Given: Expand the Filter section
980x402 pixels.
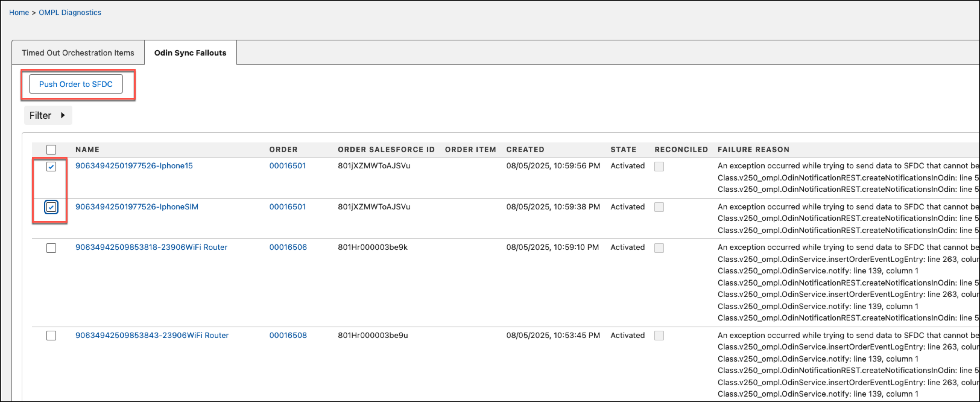Looking at the screenshot, I should click(x=48, y=115).
